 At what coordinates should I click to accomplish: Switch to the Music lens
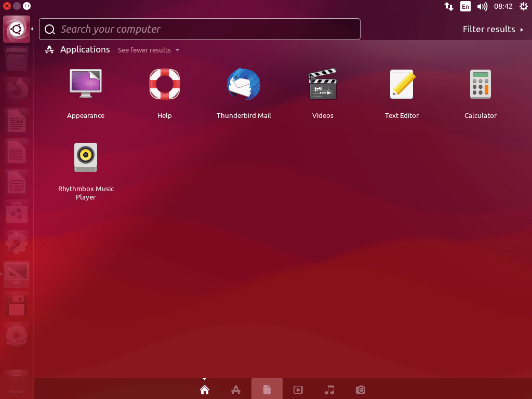329,389
